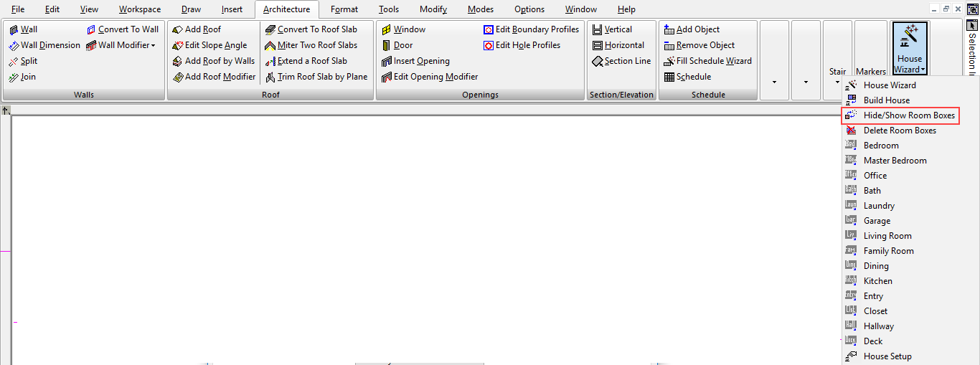Open the Modes tab
Viewport: 980px width, 365px height.
pyautogui.click(x=481, y=9)
